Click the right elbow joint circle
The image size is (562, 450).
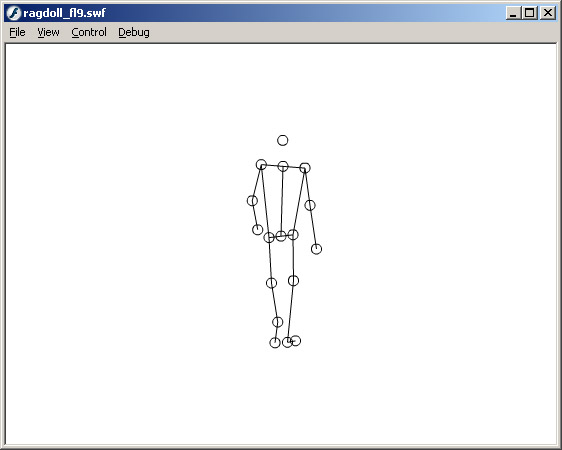pyautogui.click(x=310, y=205)
